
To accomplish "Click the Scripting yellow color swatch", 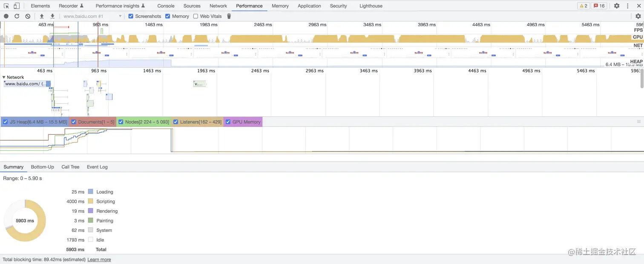I will [90, 201].
